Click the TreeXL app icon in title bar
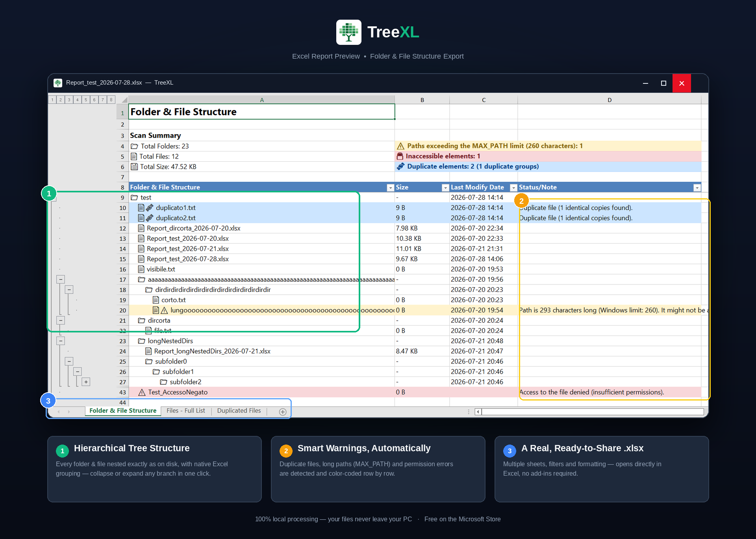This screenshot has width=756, height=539. tap(58, 83)
